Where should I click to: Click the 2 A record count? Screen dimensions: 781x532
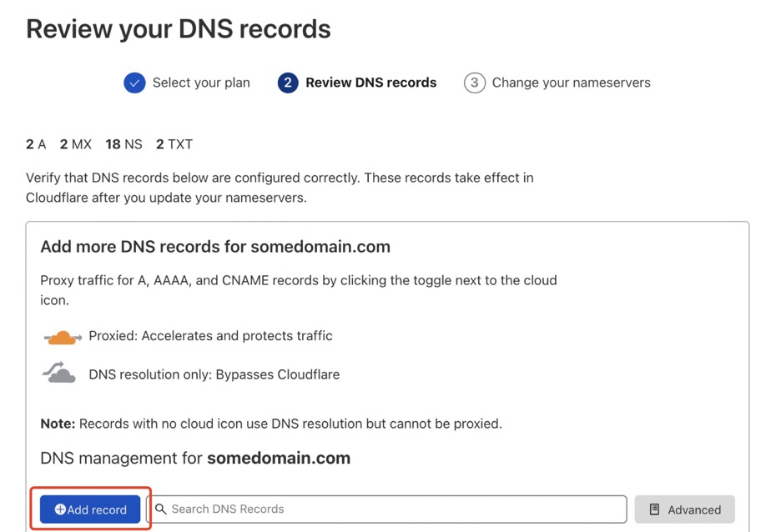click(x=36, y=144)
